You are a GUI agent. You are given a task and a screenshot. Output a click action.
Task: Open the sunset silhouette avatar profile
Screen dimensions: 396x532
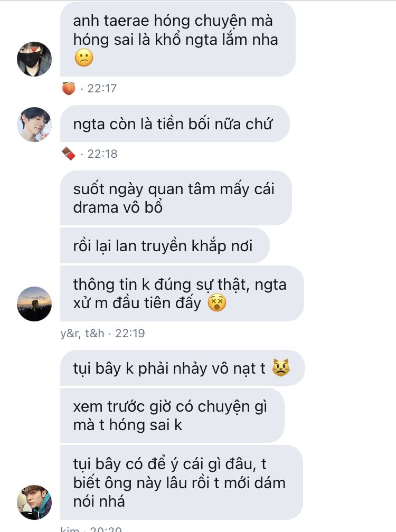[34, 304]
